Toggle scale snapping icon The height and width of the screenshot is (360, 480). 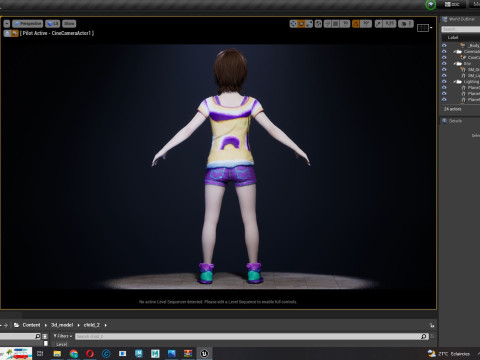[379, 24]
